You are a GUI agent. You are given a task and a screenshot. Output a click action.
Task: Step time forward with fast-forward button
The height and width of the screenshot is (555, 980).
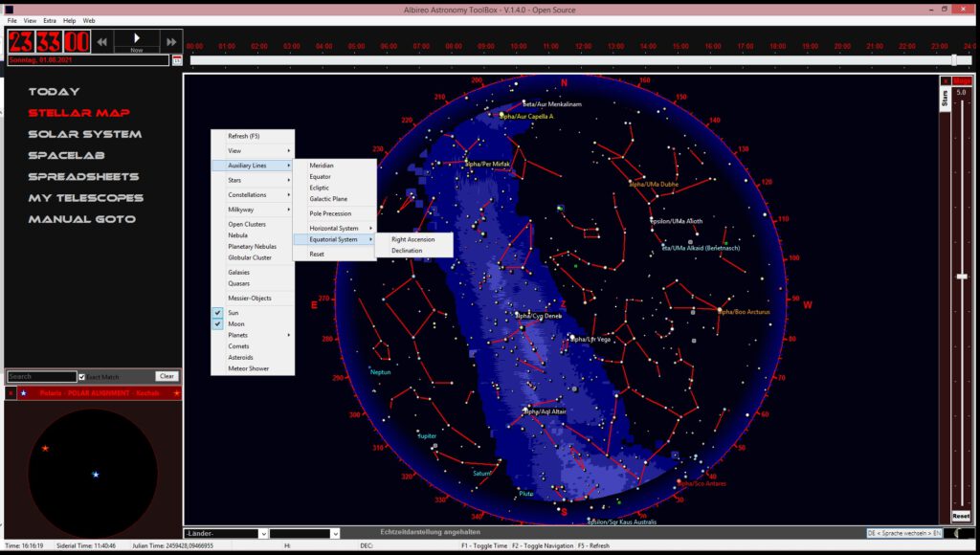tap(170, 42)
